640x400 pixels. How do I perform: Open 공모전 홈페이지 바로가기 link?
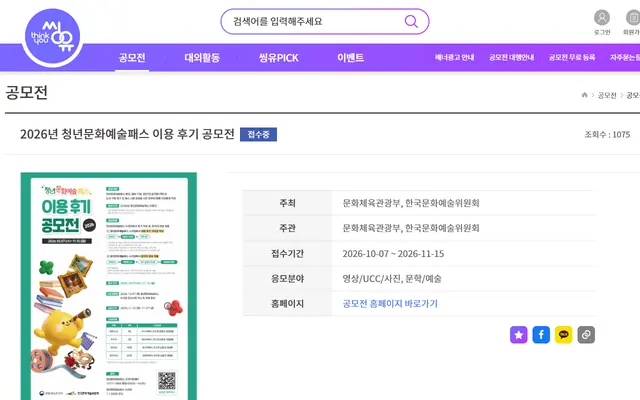[x=390, y=304]
